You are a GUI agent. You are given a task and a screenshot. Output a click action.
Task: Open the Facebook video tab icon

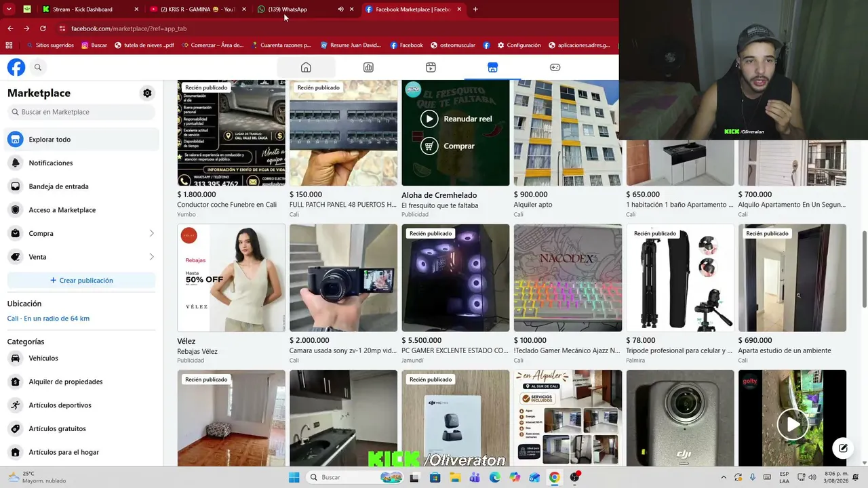point(431,67)
